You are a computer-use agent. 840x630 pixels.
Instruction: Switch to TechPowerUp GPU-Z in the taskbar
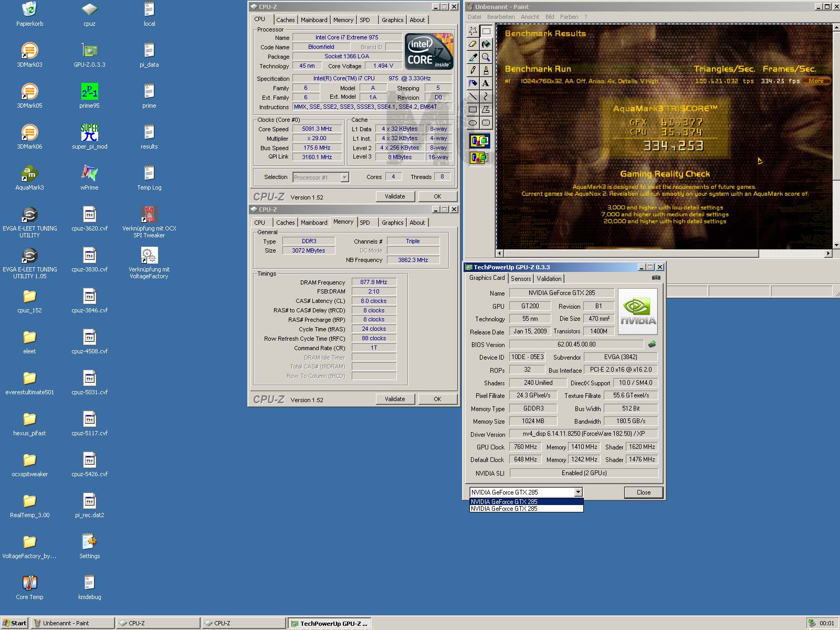click(330, 623)
